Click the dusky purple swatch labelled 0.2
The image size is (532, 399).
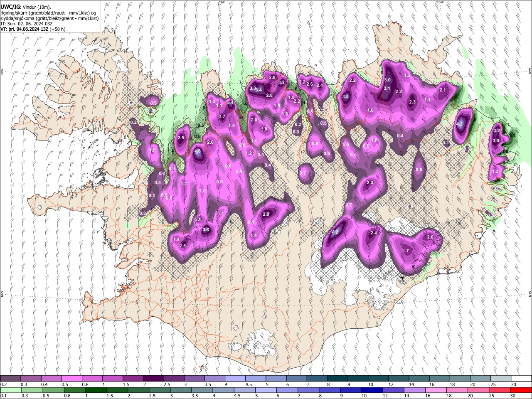point(10,379)
